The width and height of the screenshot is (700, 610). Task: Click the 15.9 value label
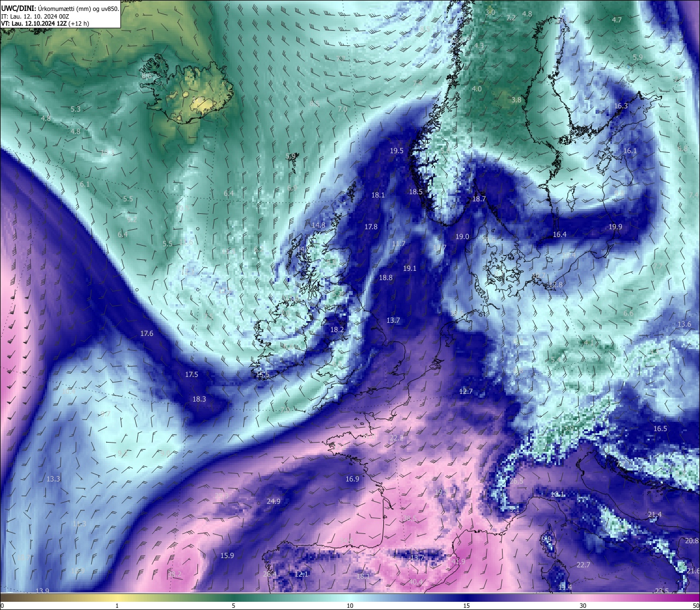[227, 556]
